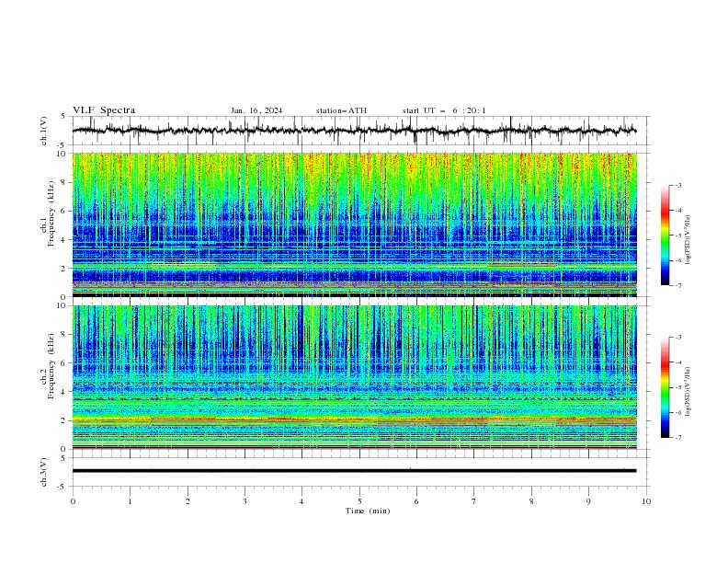Click the "ch.1(V)" waveform axis label
The height and width of the screenshot is (563, 728).
tap(44, 131)
